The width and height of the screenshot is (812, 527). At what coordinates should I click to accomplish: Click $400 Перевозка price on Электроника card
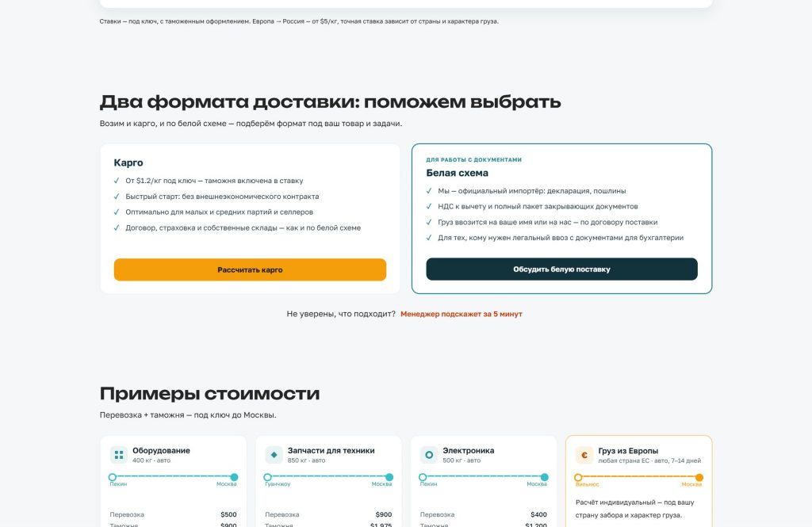538,514
